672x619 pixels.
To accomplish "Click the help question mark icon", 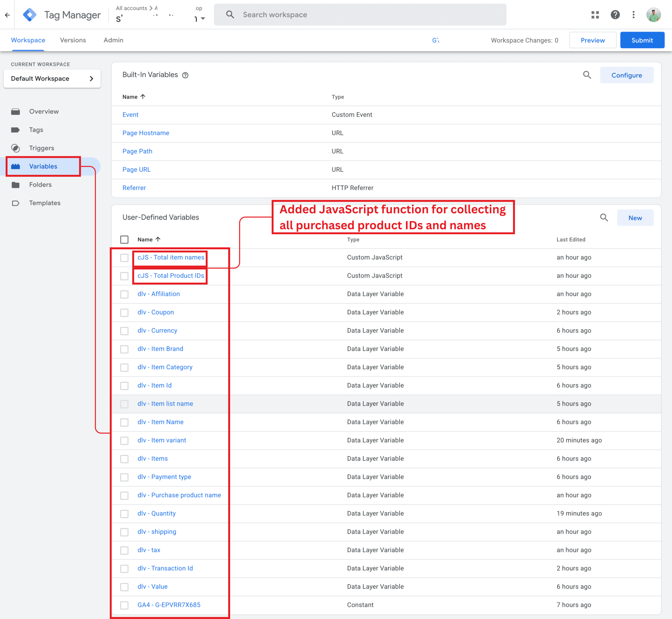I will click(615, 15).
